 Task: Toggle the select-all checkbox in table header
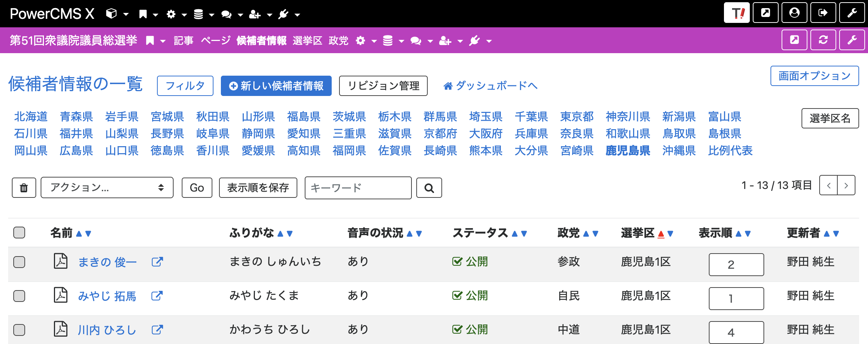(x=19, y=233)
